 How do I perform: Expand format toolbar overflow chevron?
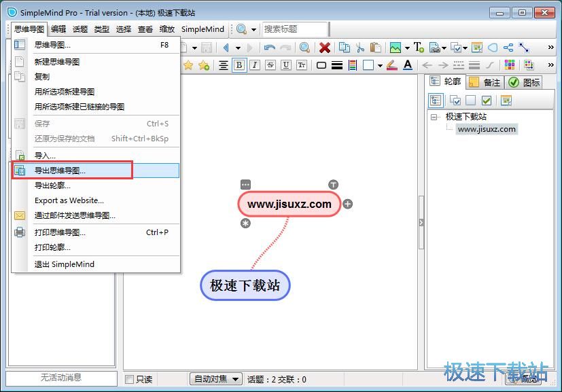(551, 65)
